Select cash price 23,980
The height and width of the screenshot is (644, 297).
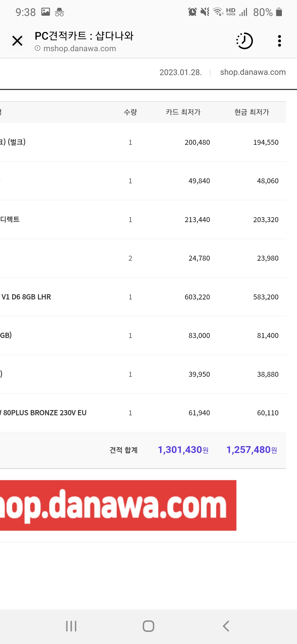click(268, 258)
